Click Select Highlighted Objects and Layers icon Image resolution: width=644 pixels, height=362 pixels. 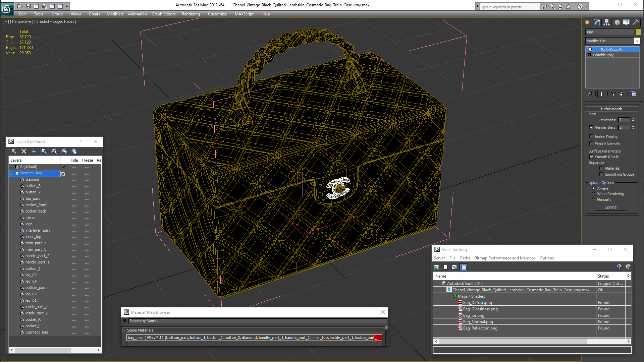[44, 151]
